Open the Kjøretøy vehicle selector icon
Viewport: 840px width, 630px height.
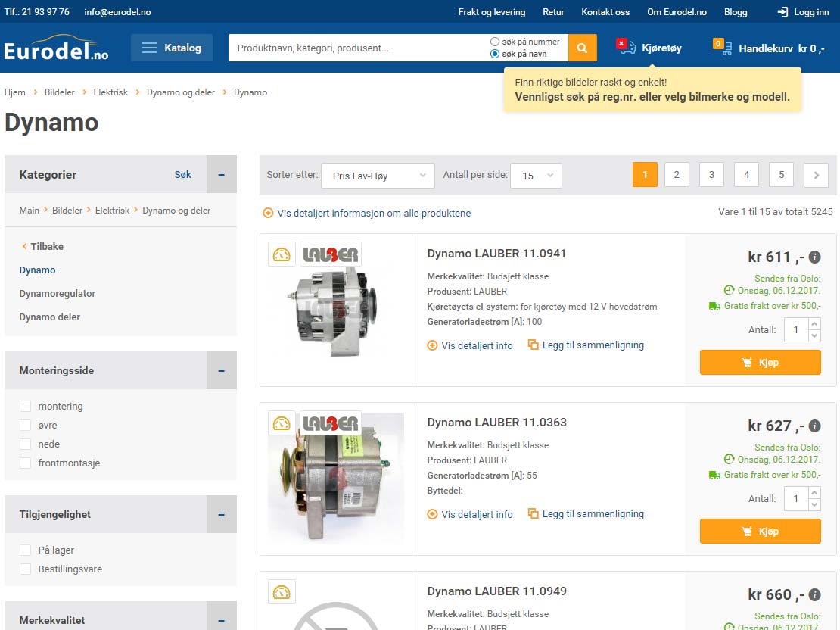pyautogui.click(x=627, y=47)
